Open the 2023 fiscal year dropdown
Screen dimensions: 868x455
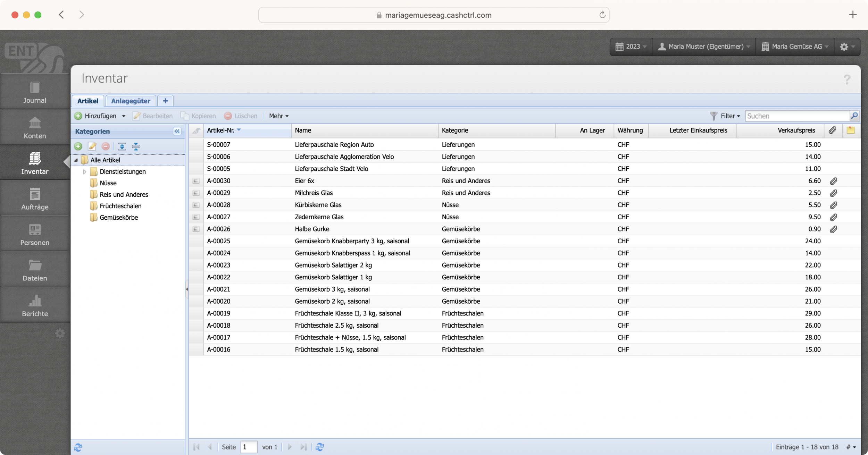(x=631, y=47)
